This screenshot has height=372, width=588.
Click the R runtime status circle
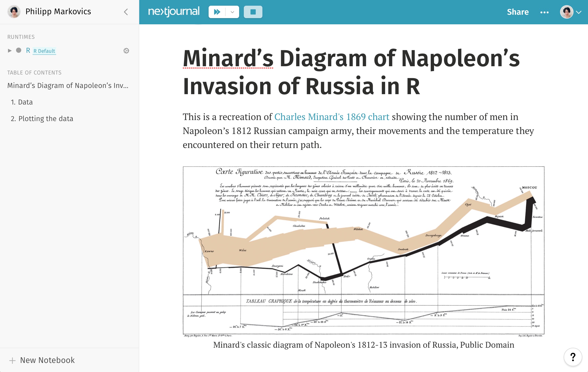click(19, 50)
